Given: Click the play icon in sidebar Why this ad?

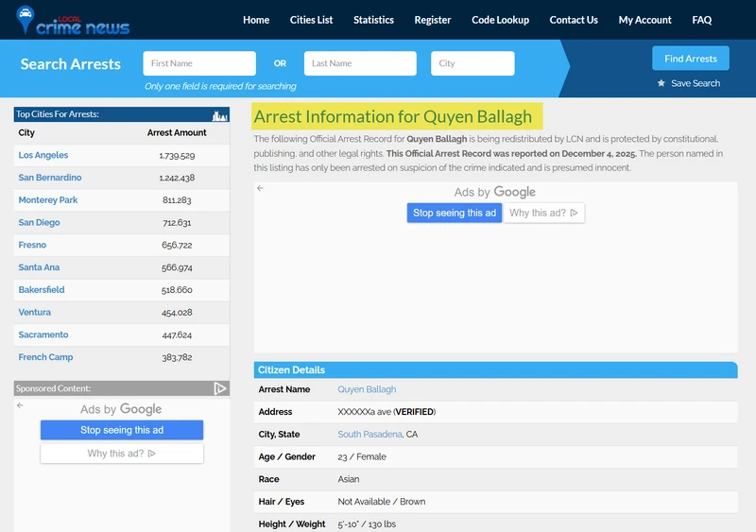Looking at the screenshot, I should pyautogui.click(x=152, y=454).
